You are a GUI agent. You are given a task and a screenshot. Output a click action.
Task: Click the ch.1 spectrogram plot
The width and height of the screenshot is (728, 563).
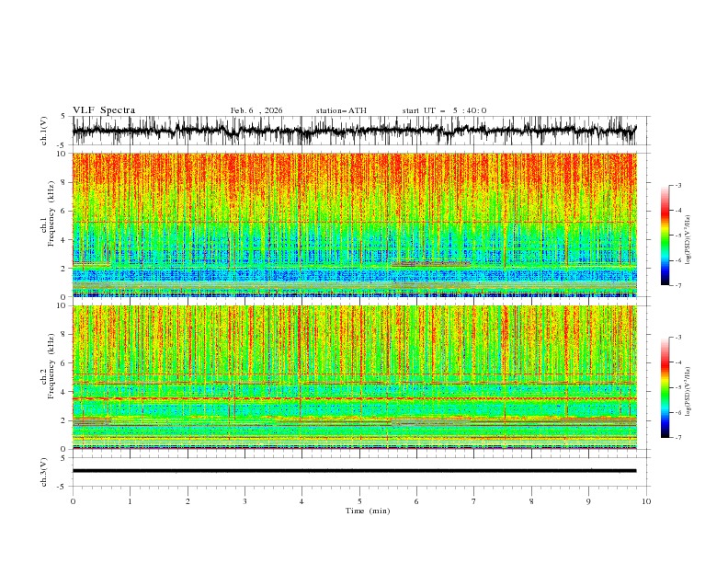[x=354, y=224]
